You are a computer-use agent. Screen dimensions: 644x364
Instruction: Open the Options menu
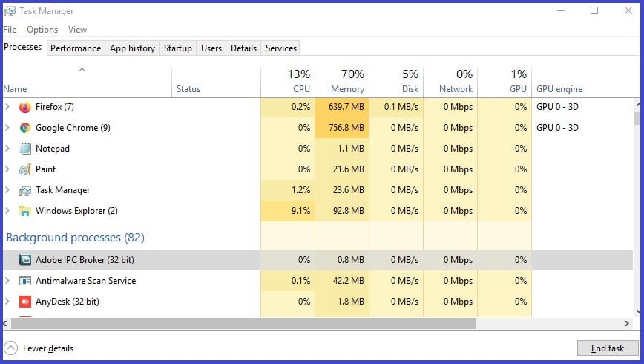[42, 30]
